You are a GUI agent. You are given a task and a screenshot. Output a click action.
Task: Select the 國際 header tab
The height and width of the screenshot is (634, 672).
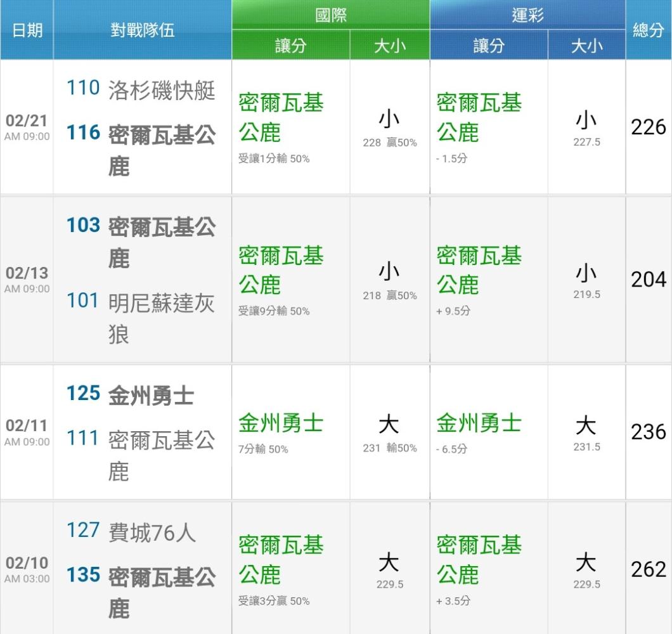point(330,15)
